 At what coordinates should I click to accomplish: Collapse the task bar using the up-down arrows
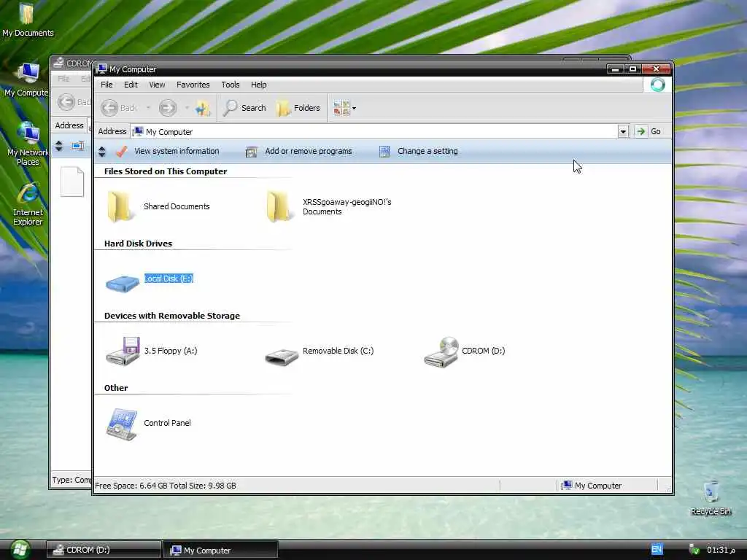pos(102,152)
